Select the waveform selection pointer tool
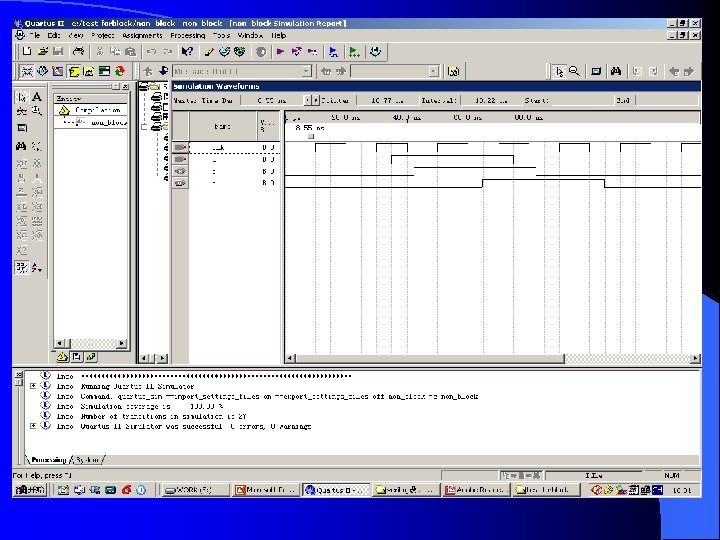Viewport: 720px width, 540px height. point(22,96)
